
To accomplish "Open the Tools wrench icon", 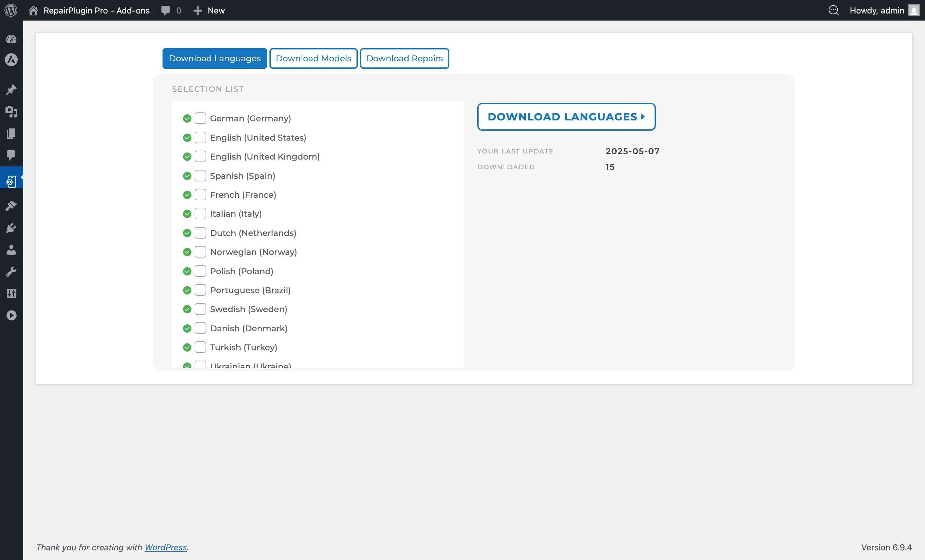I will click(x=11, y=271).
